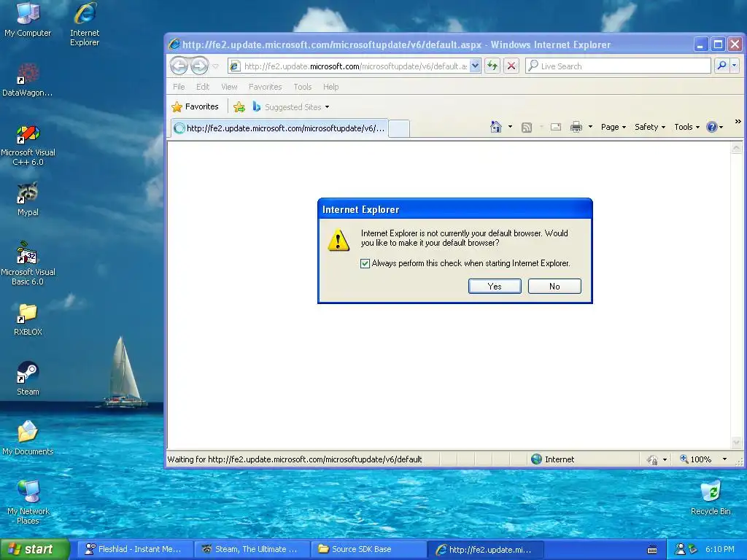The width and height of the screenshot is (747, 560).
Task: Click the Read Mail envelope icon
Action: point(555,127)
